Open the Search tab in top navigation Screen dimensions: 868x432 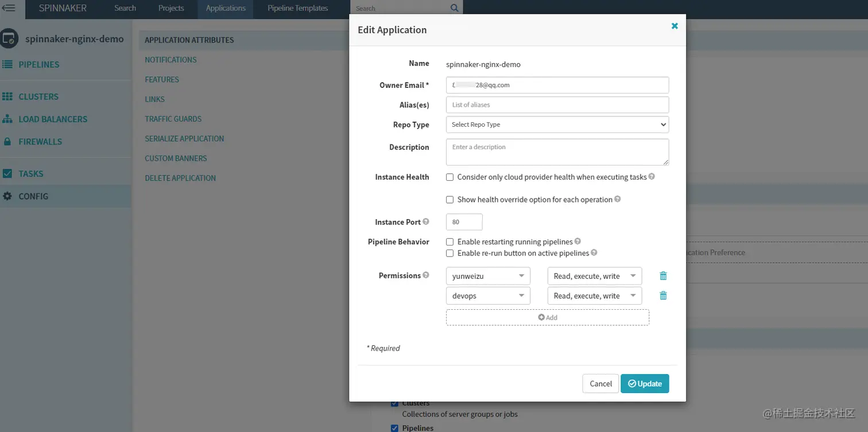coord(125,8)
